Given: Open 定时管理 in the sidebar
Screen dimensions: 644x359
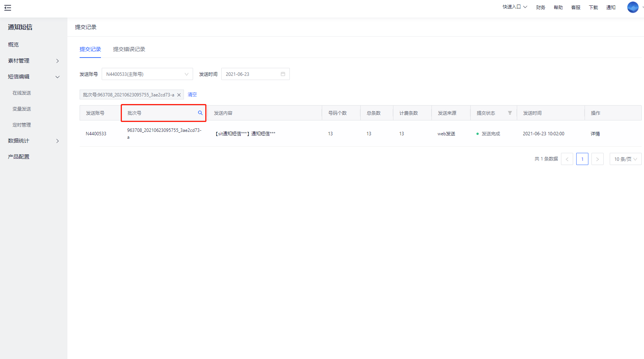Looking at the screenshot, I should point(22,125).
